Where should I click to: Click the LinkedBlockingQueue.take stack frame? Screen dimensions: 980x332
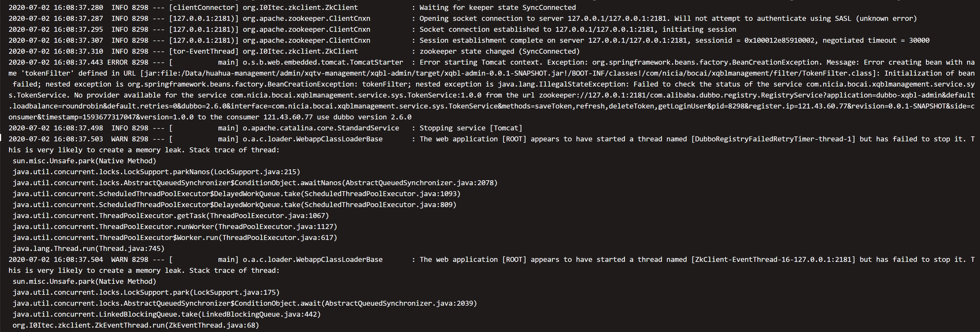click(166, 314)
